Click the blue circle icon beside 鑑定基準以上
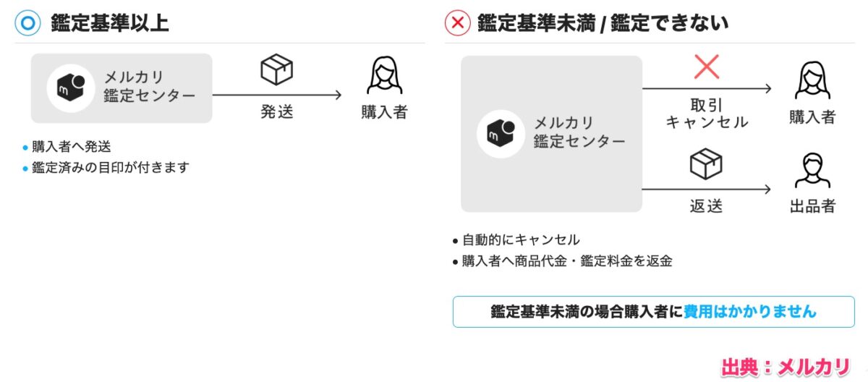Viewport: 868px width, 382px height. [28, 22]
